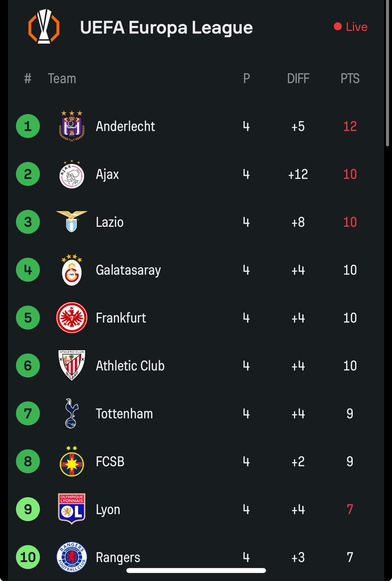Viewport: 392px width, 581px height.
Task: Open Anderlecht club crest
Action: coord(72,126)
